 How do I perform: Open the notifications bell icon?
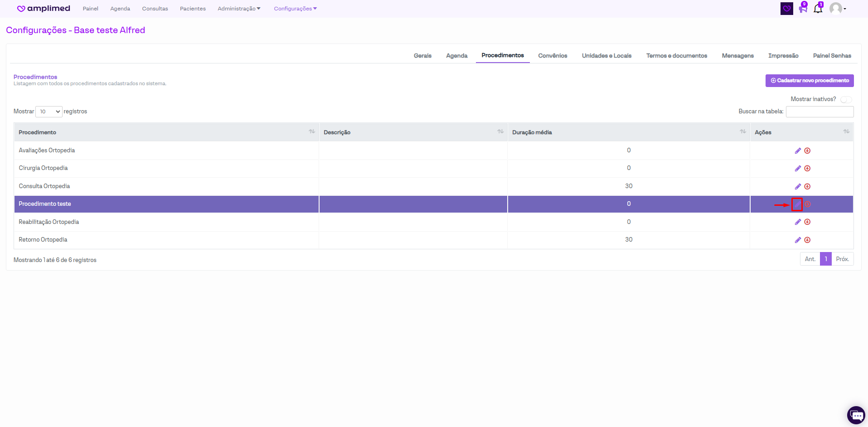[x=818, y=9]
